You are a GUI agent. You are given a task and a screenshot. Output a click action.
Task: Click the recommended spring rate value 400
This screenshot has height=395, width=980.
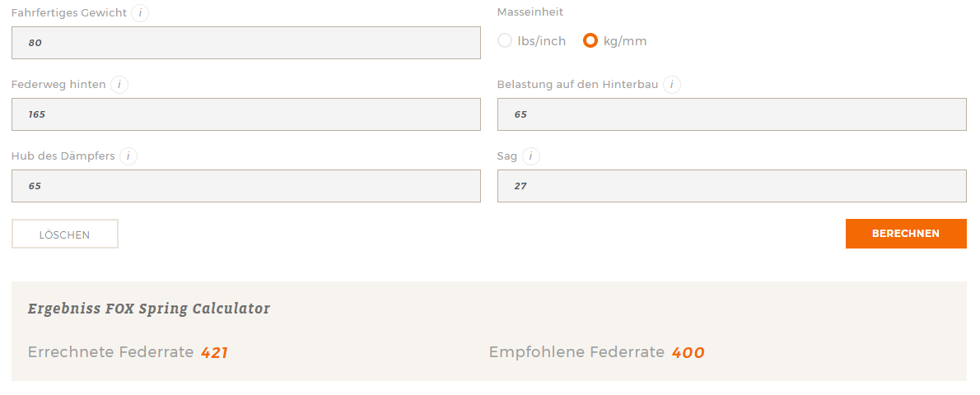[688, 353]
